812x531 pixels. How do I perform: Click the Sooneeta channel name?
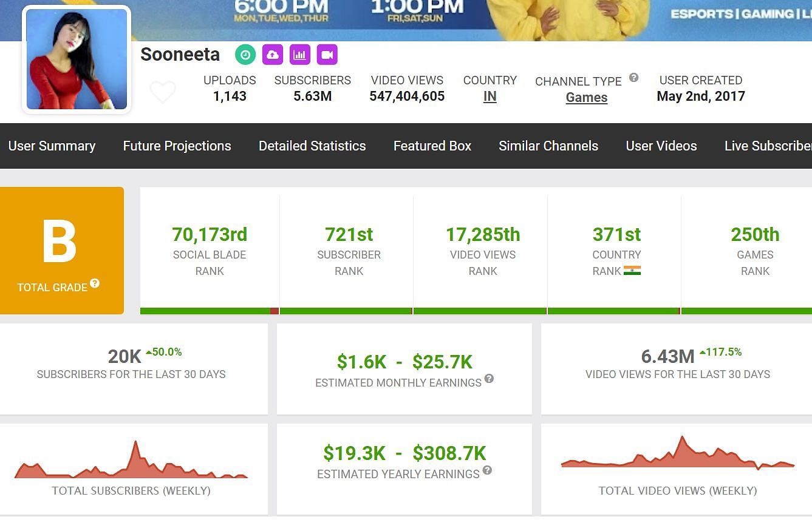[x=180, y=55]
